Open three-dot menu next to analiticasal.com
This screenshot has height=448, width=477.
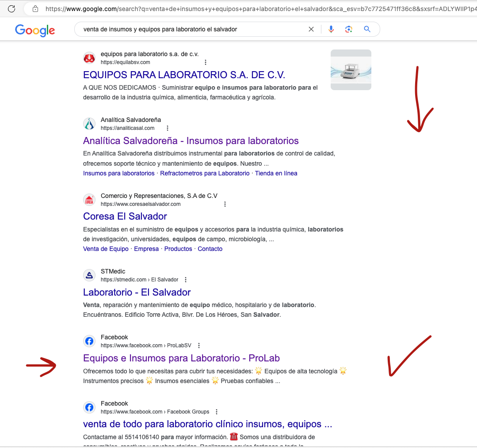click(167, 128)
